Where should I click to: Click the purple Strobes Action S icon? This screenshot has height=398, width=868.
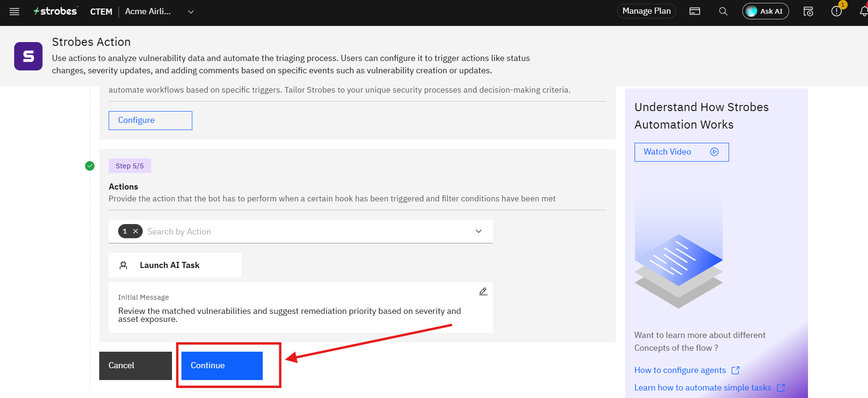(28, 56)
